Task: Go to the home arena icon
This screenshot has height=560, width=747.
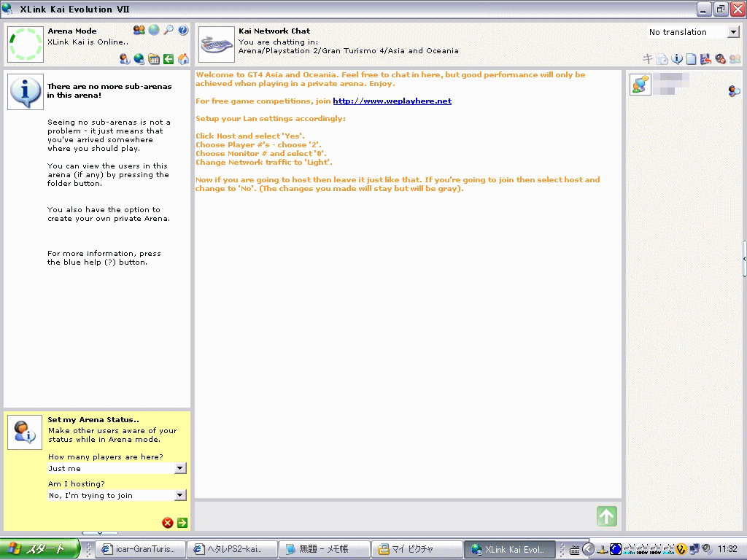Action: 183,59
